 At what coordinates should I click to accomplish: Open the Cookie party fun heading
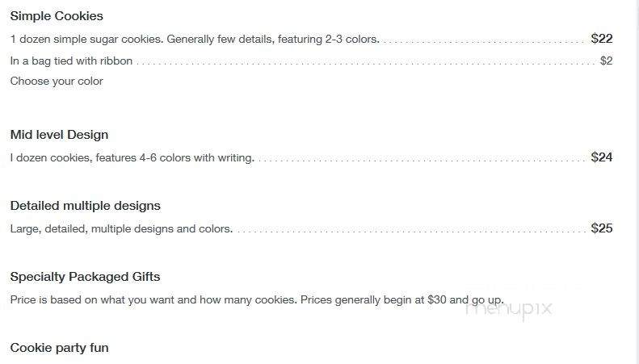pos(60,348)
